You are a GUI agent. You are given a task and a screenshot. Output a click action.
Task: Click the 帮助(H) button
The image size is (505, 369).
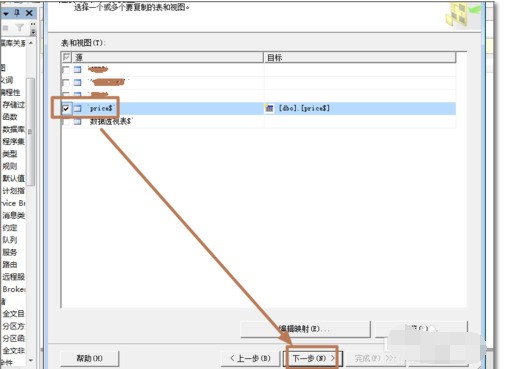click(89, 358)
